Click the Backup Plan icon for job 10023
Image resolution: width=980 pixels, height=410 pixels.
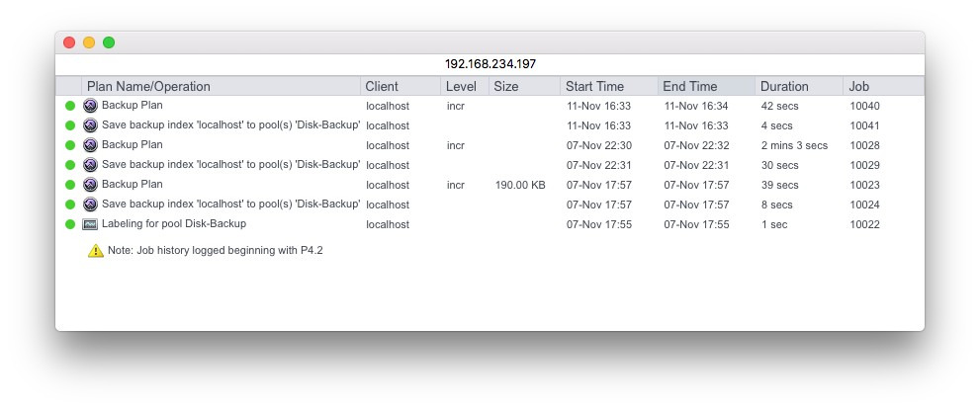[90, 185]
